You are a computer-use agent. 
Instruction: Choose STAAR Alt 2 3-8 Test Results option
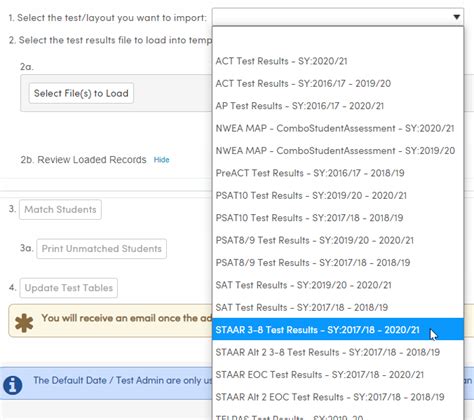pos(338,352)
